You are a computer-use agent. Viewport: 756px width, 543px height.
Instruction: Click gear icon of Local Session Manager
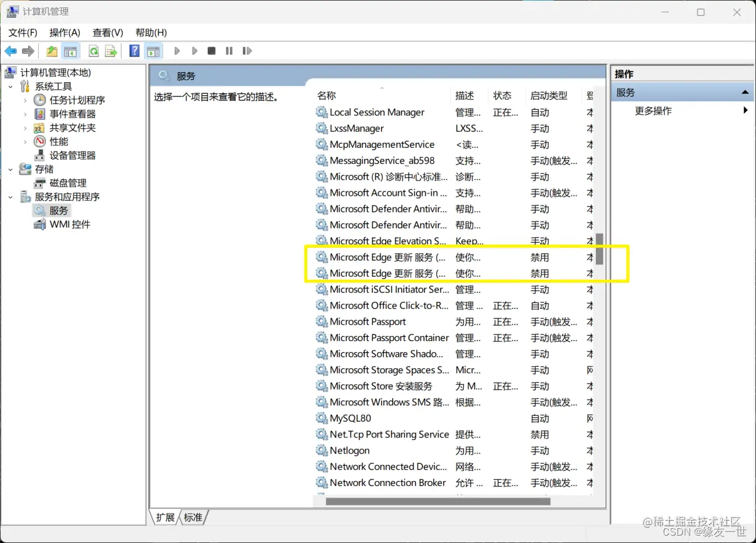tap(322, 112)
